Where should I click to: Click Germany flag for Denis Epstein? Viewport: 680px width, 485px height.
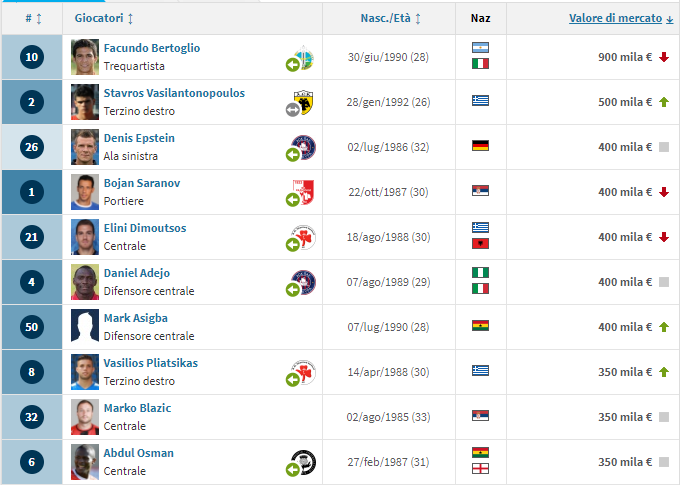tap(480, 146)
